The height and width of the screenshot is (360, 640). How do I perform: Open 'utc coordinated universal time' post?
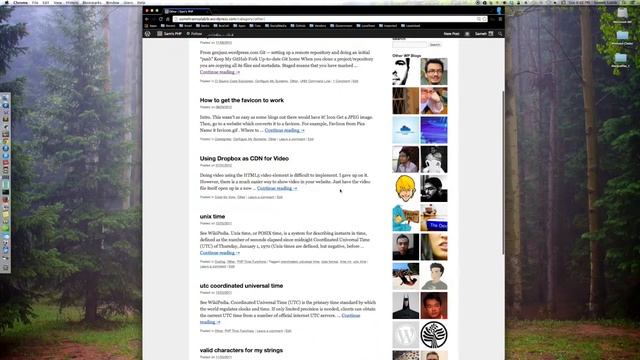pos(241,286)
